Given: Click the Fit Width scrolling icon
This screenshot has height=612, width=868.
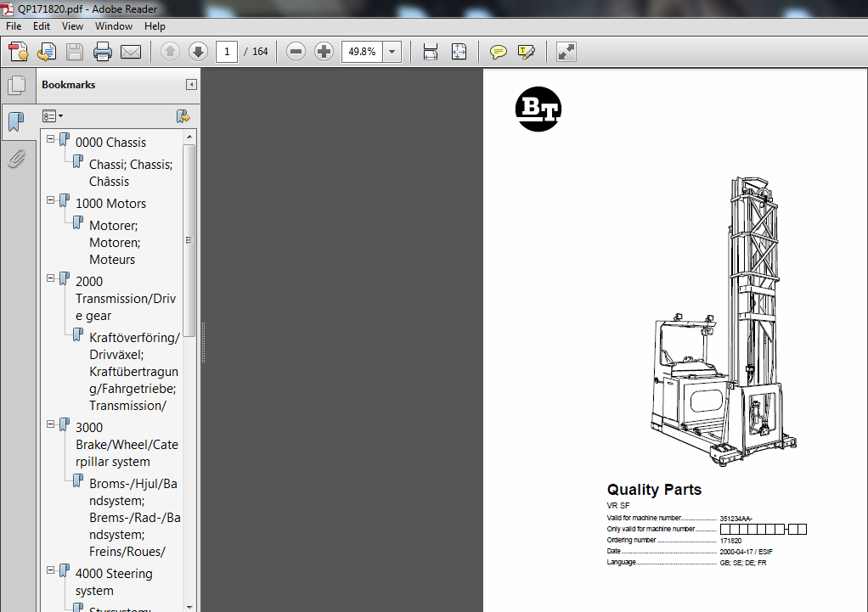Looking at the screenshot, I should click(430, 52).
